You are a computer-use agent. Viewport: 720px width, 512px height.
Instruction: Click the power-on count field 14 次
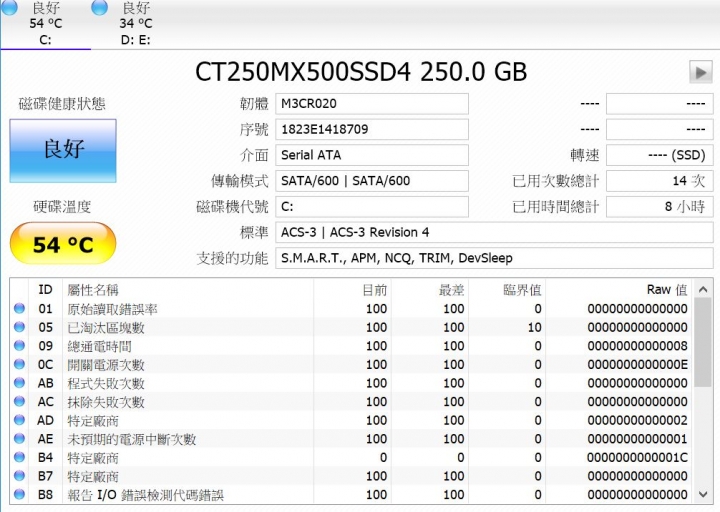pos(659,181)
